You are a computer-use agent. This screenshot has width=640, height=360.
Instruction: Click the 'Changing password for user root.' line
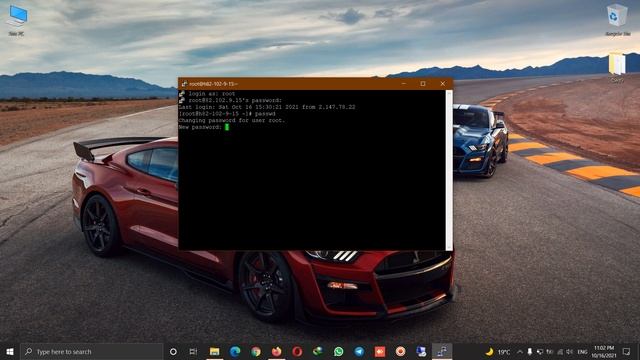(x=231, y=120)
